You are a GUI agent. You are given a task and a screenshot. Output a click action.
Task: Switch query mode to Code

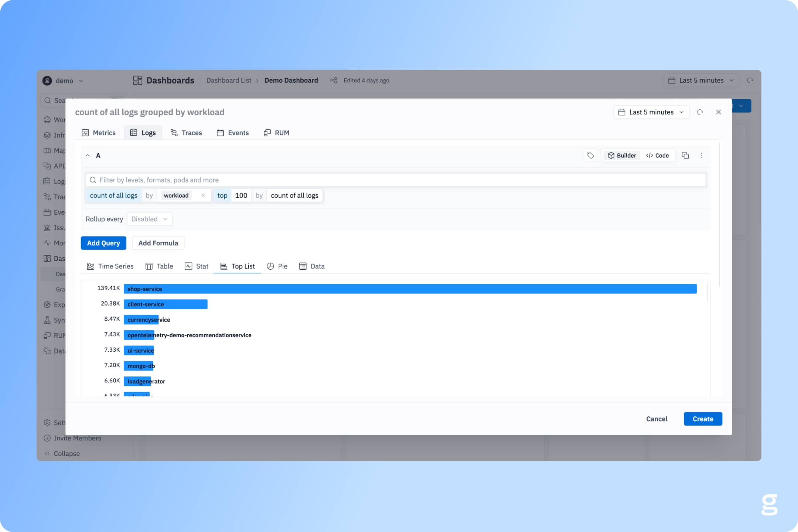(x=657, y=156)
